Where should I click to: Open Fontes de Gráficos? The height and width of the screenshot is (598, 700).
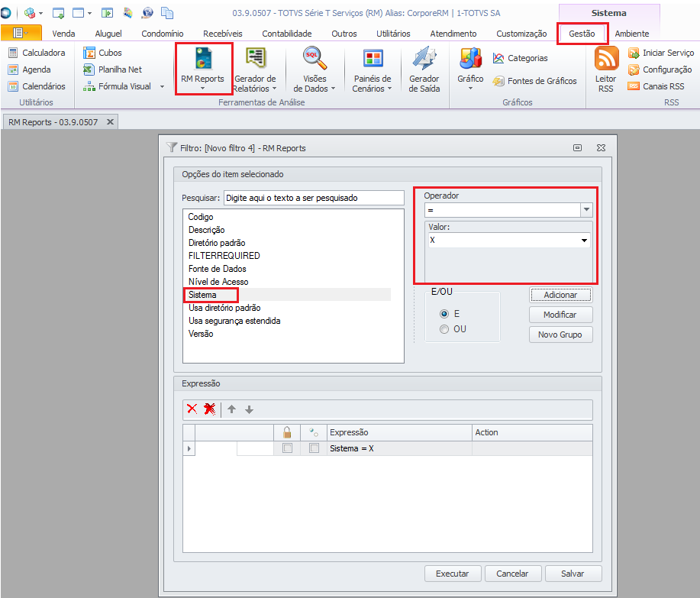click(x=534, y=81)
